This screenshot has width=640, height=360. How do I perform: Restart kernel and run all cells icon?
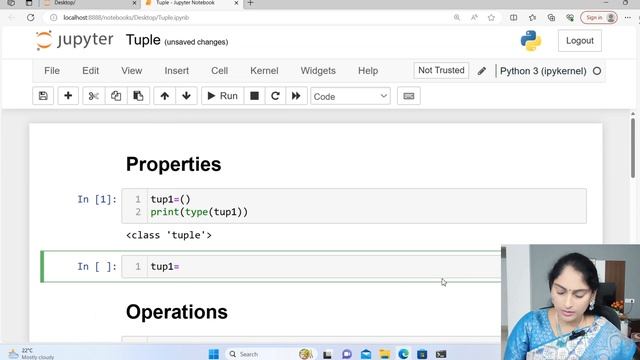point(296,96)
